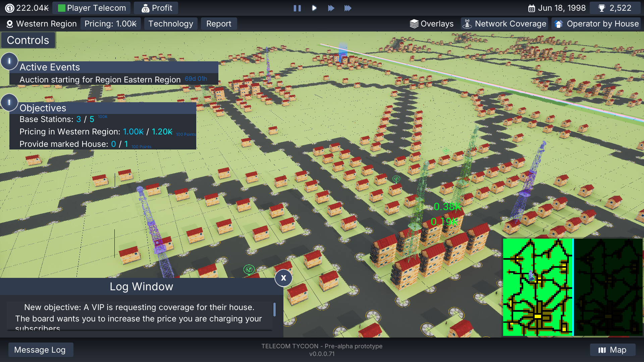Click the coin icon next to company funds

pyautogui.click(x=10, y=8)
